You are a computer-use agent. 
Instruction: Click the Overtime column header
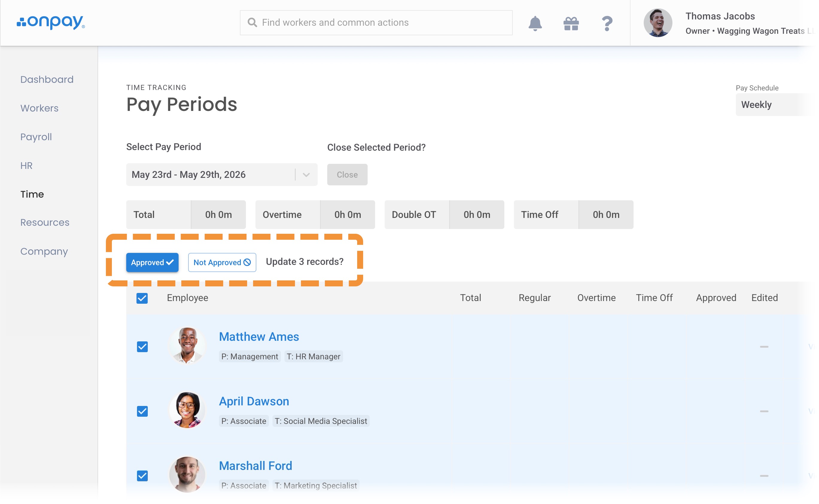coord(596,298)
